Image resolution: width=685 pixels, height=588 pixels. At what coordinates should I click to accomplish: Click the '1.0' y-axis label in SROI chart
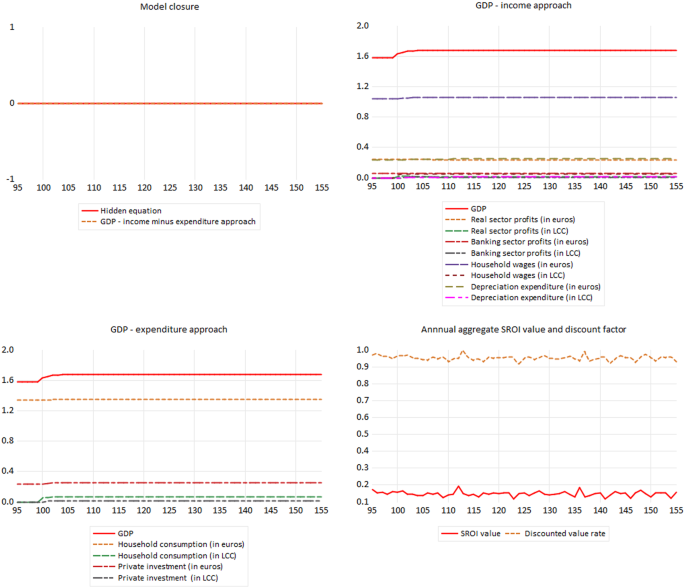pos(363,349)
